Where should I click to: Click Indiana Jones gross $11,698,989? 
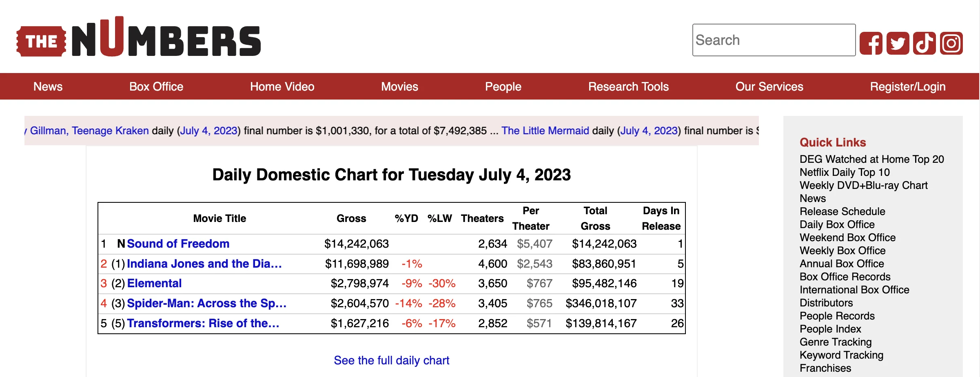[357, 264]
